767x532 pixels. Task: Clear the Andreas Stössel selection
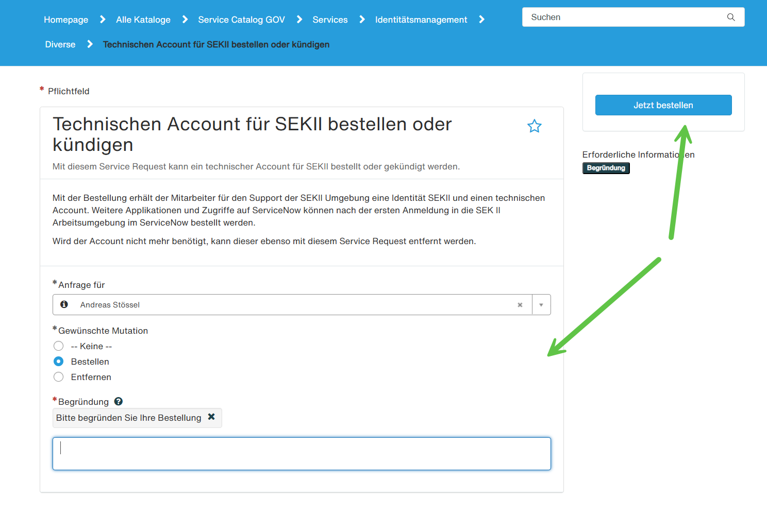point(520,305)
